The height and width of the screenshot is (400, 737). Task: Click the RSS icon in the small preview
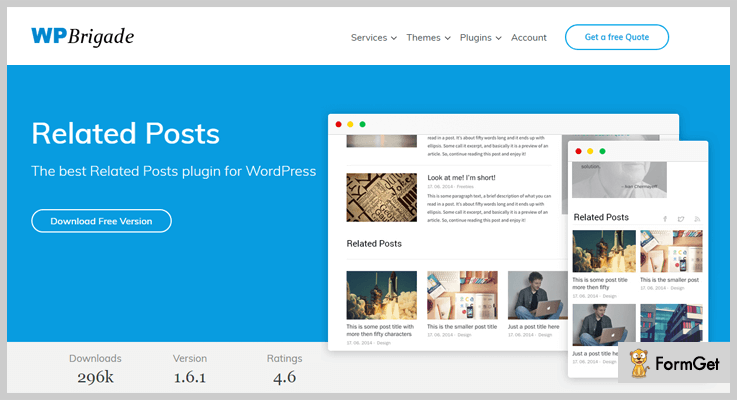click(697, 219)
